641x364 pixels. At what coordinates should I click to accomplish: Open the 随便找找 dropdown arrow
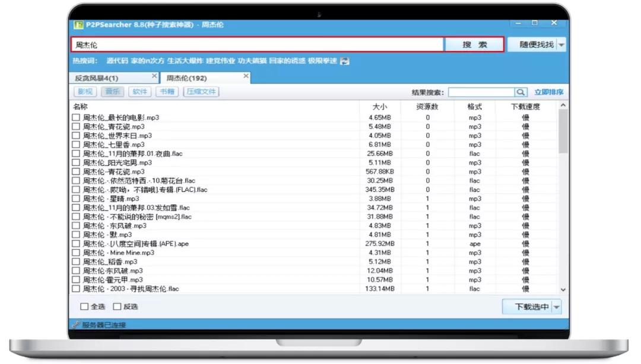pos(561,44)
